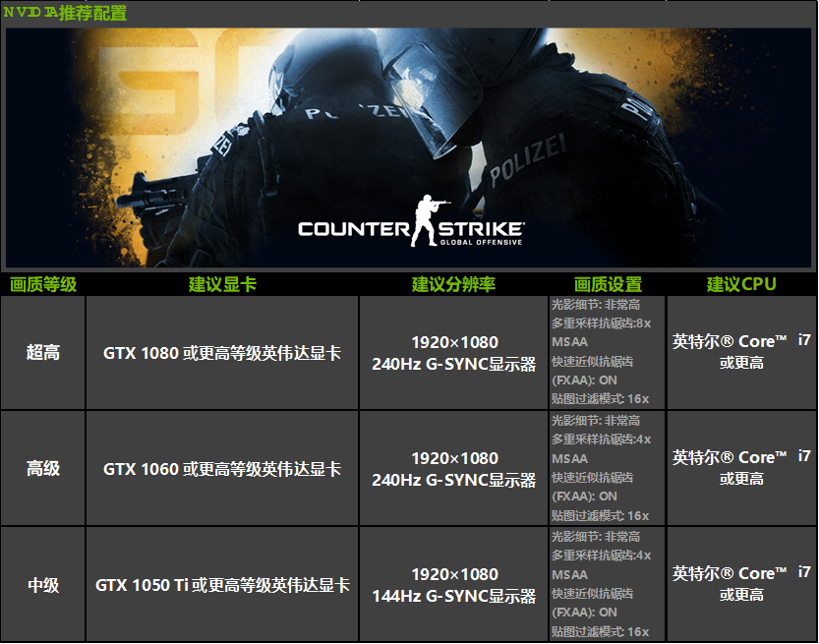Image resolution: width=819 pixels, height=644 pixels.
Task: Click the GTX 1080 或更高等级英伟达显卡 cell
Action: [x=222, y=353]
